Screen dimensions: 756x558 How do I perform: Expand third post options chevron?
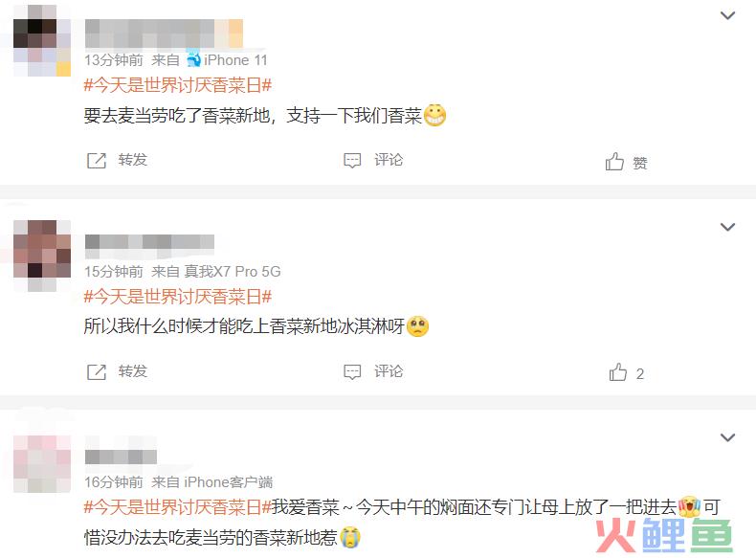(727, 437)
